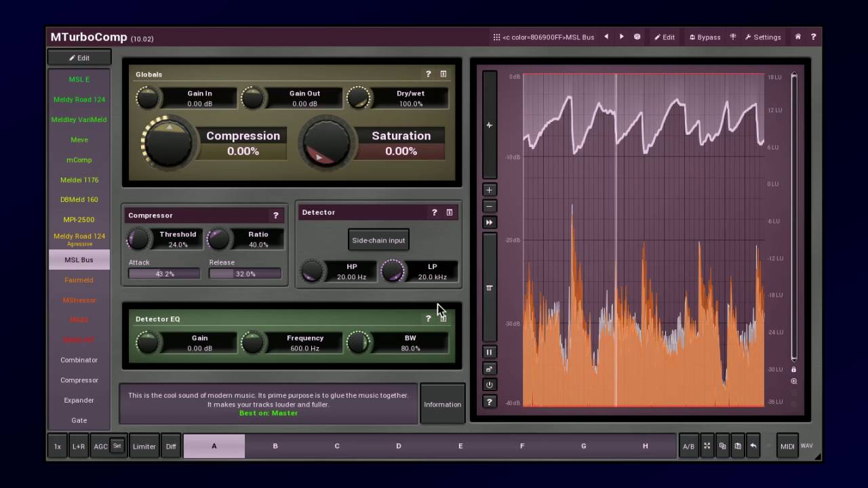868x488 pixels.
Task: Toggle the meter power button
Action: [489, 385]
